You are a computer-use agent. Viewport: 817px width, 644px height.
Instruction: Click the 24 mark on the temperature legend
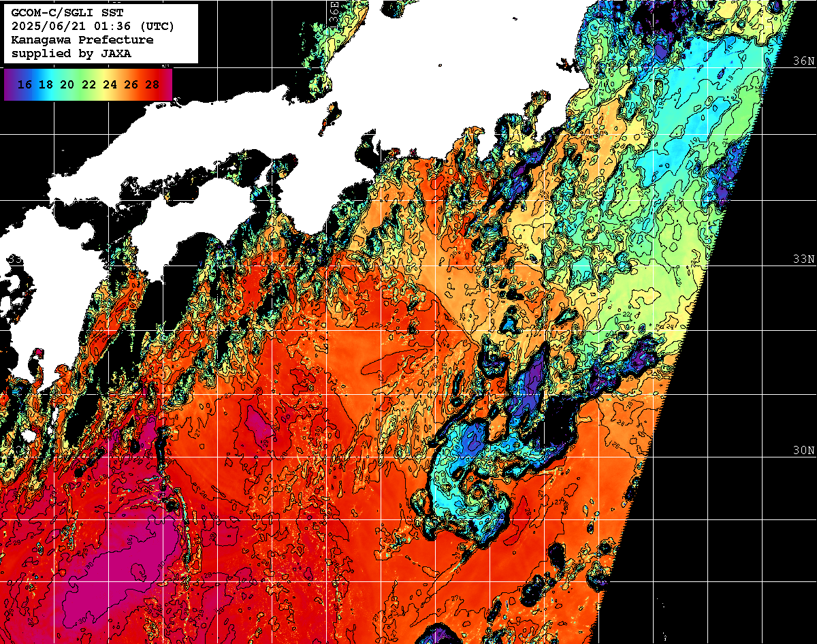point(110,84)
